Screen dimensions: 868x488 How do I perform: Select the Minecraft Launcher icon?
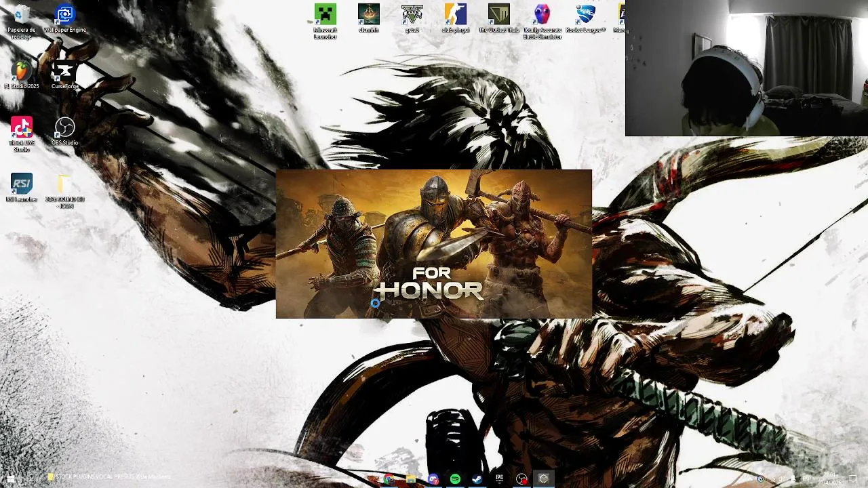point(325,21)
